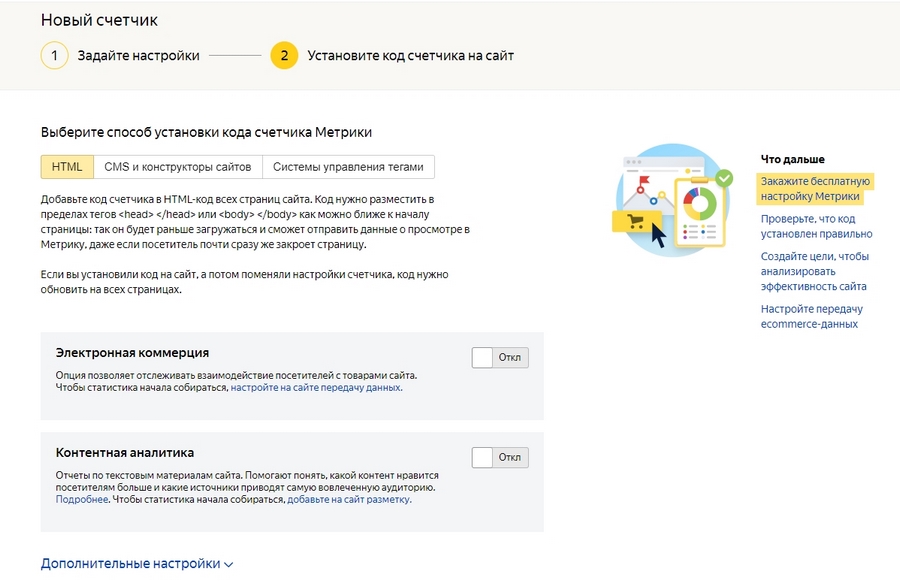Open Настройте передачу ecommerce-данных link

tap(812, 316)
